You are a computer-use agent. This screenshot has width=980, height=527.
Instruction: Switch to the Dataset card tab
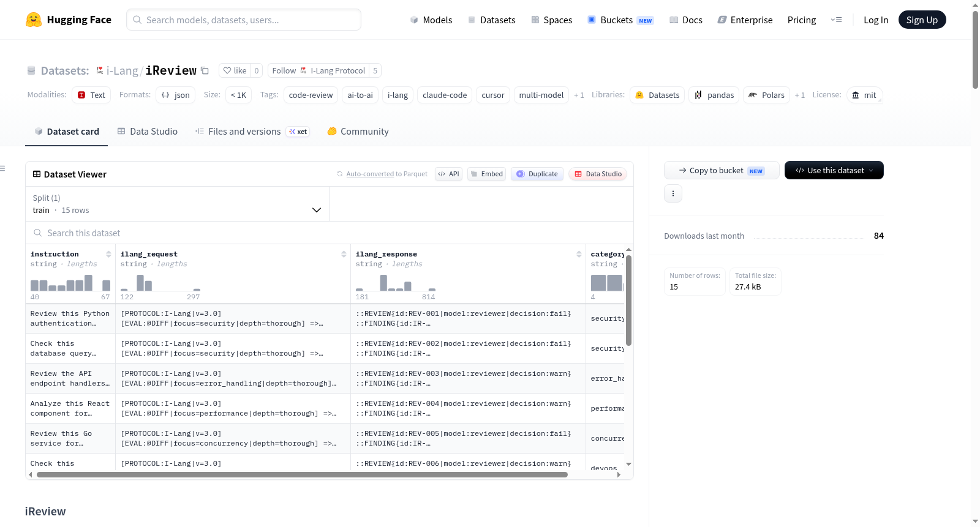tap(66, 132)
